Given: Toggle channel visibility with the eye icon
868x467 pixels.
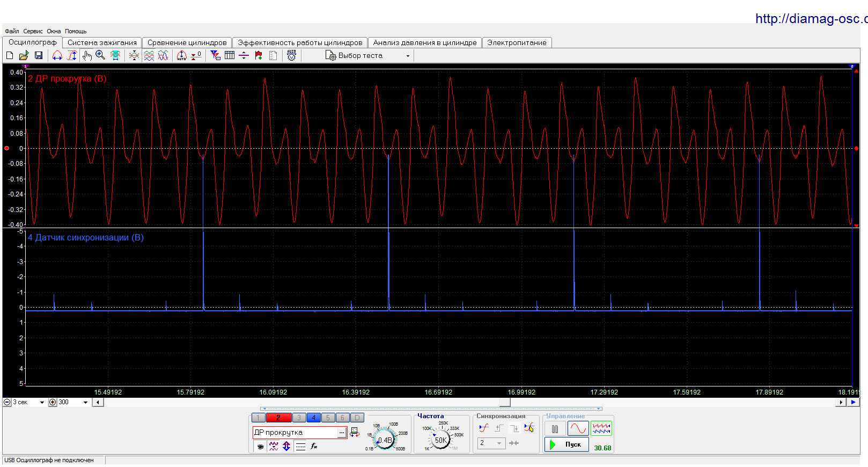Looking at the screenshot, I should pos(260,446).
